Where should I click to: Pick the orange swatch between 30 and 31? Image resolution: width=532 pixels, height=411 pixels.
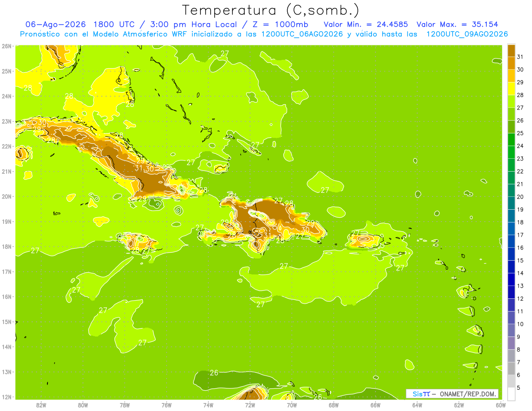click(511, 63)
